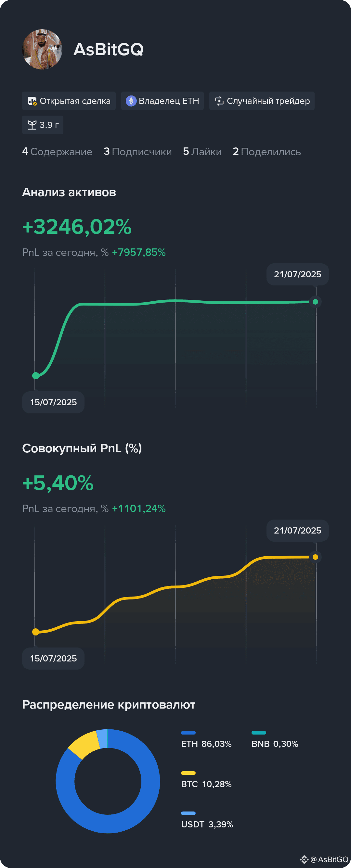Click the Binance logo watermark at bottom

pyautogui.click(x=304, y=859)
